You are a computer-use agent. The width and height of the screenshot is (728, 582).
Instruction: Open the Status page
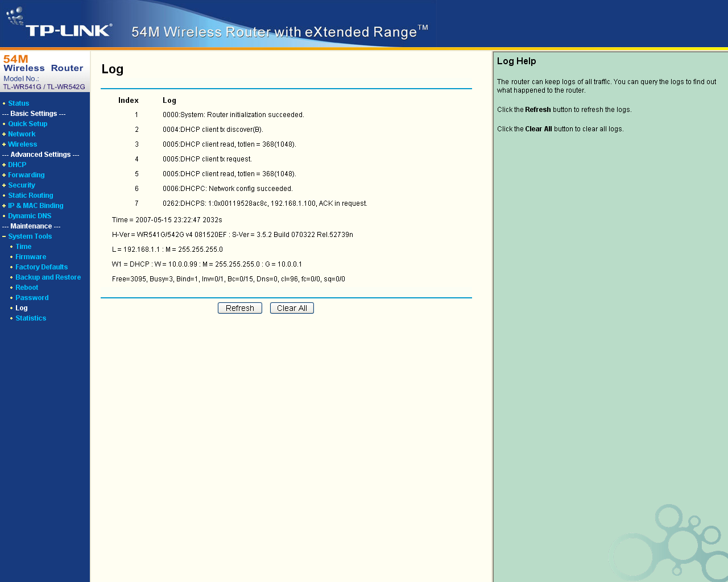pyautogui.click(x=18, y=103)
